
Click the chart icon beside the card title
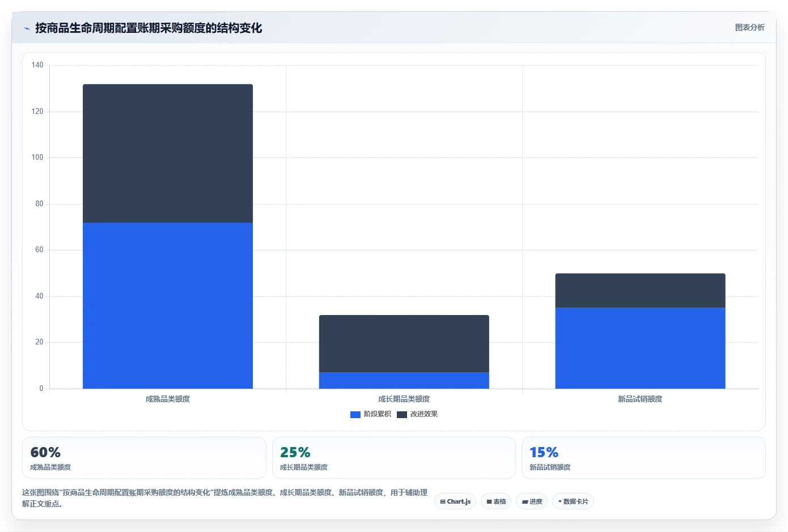point(27,28)
